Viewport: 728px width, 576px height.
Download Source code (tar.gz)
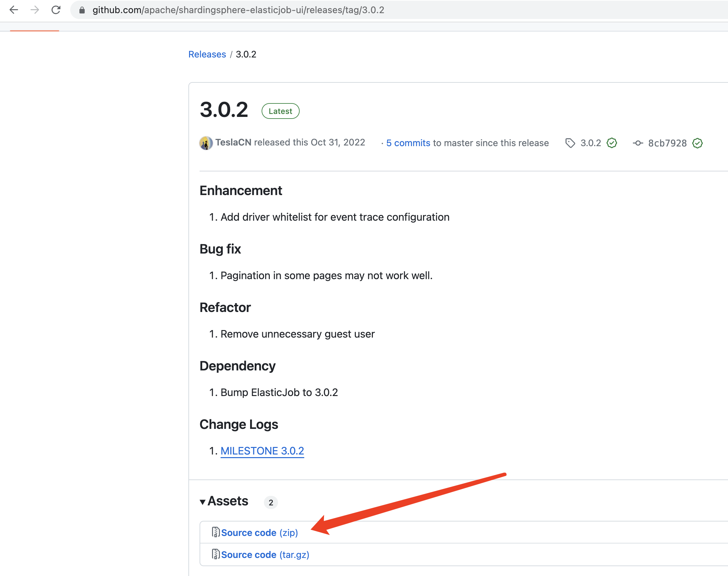point(265,555)
